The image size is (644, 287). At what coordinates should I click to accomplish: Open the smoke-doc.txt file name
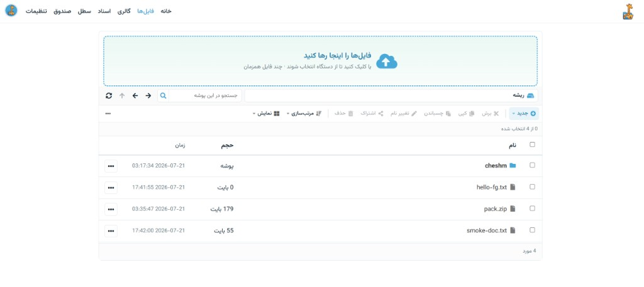point(487,230)
